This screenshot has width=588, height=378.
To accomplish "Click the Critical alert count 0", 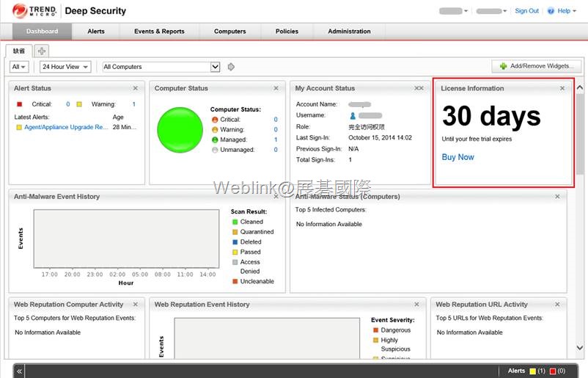I will (x=68, y=104).
